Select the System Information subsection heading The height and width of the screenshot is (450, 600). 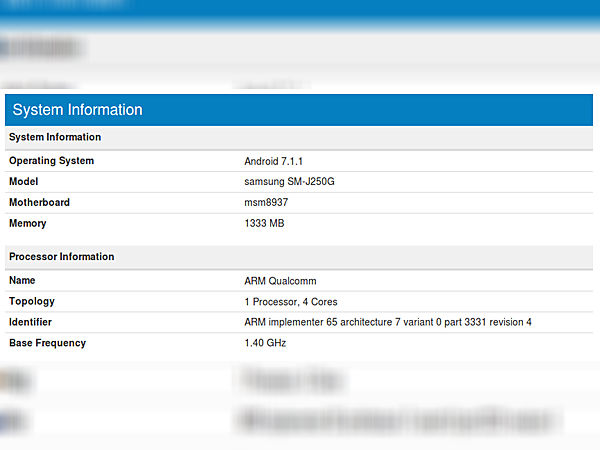(x=55, y=137)
